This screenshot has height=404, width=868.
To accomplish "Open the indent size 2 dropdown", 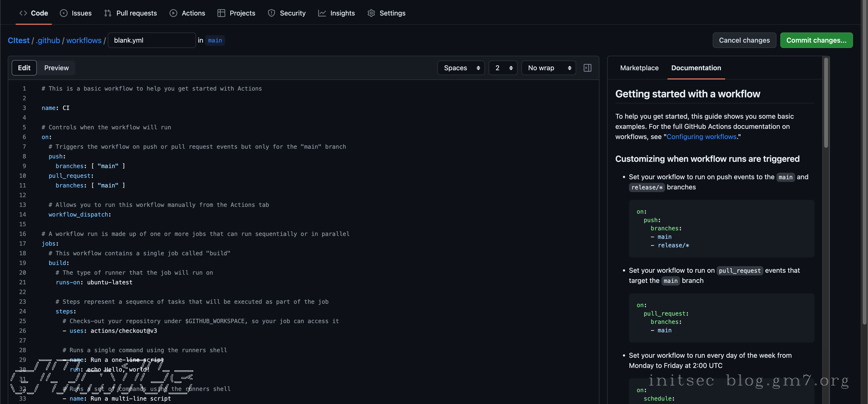I will coord(503,68).
